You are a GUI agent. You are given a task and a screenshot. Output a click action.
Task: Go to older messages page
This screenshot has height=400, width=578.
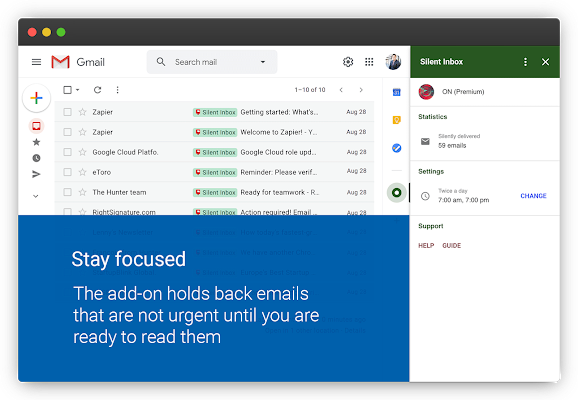(361, 90)
